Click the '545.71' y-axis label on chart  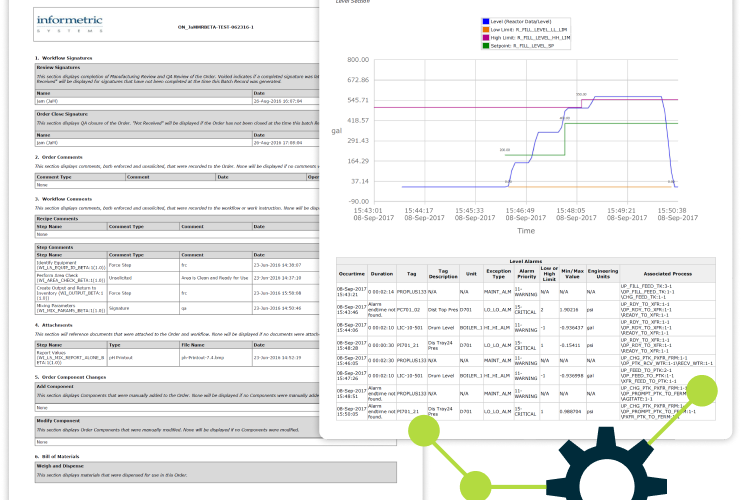358,100
